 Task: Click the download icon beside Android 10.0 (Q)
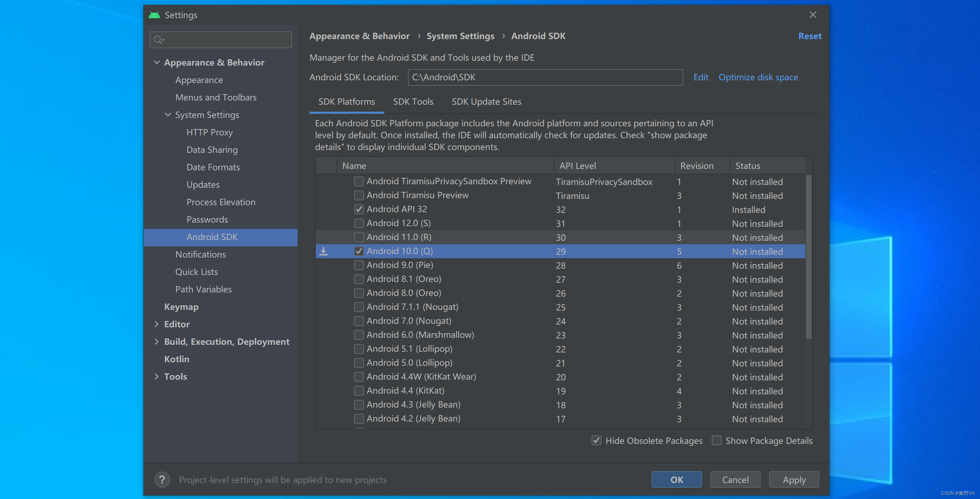click(323, 251)
